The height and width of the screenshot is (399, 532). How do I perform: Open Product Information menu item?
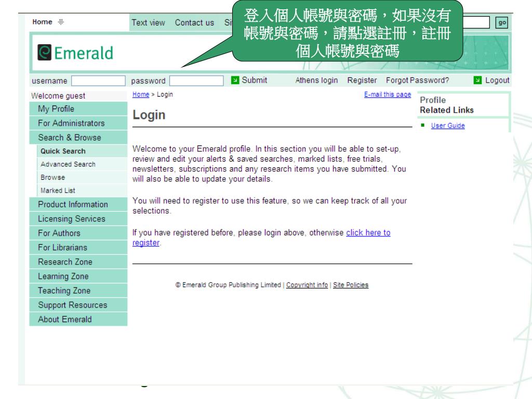(x=78, y=204)
